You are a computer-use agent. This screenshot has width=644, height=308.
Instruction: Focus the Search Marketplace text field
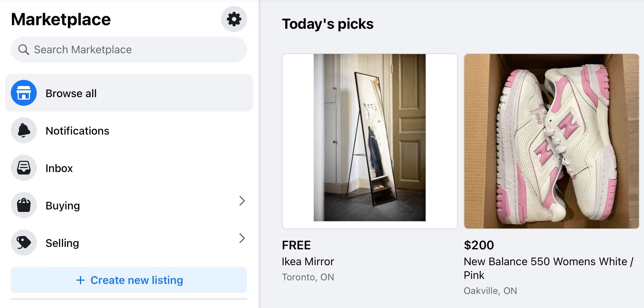(137, 50)
